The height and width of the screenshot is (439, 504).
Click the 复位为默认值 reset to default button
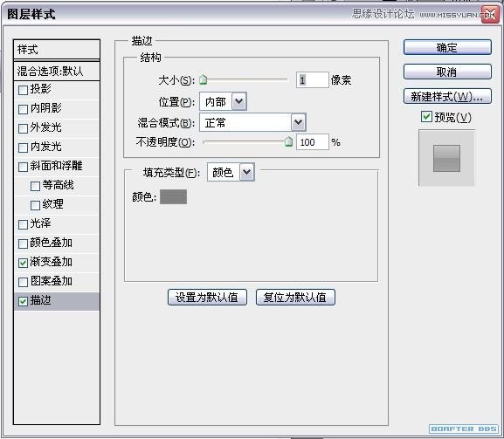pos(295,297)
